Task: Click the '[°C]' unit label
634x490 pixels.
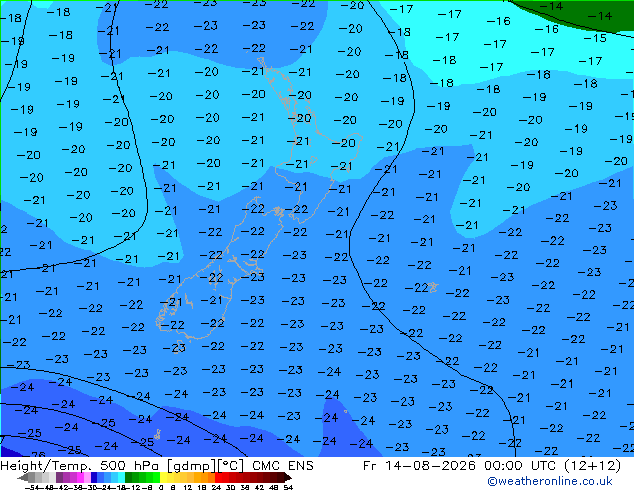Action: coord(231,466)
